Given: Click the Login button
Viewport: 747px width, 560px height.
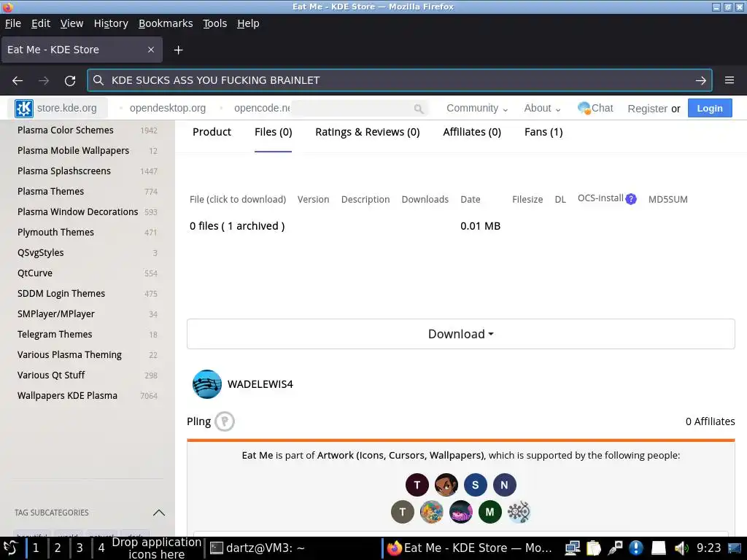Looking at the screenshot, I should 710,108.
